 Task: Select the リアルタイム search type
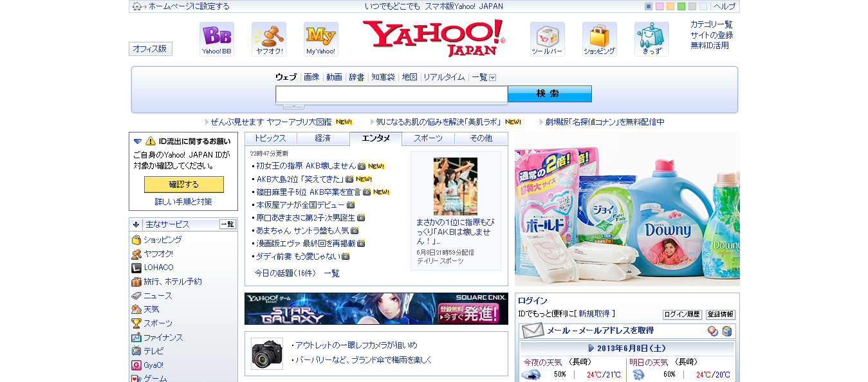click(444, 77)
